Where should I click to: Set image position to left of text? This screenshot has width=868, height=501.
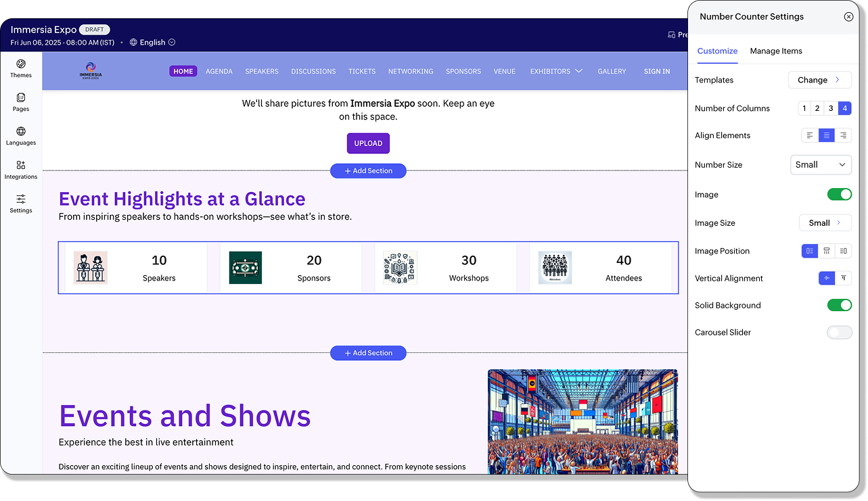point(810,251)
